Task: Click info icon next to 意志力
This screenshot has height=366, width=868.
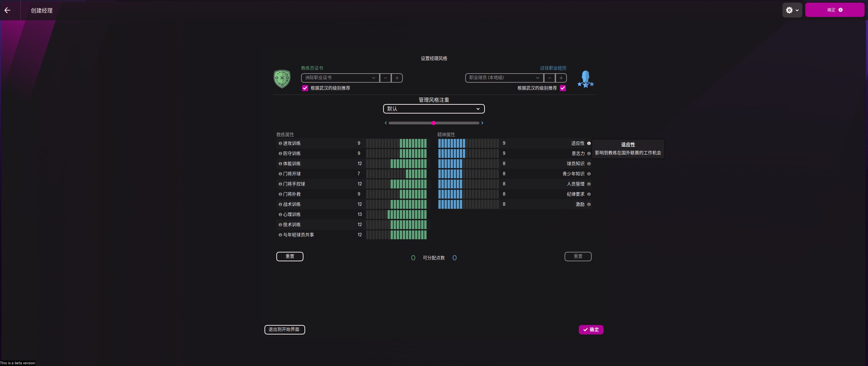Action: pyautogui.click(x=589, y=154)
